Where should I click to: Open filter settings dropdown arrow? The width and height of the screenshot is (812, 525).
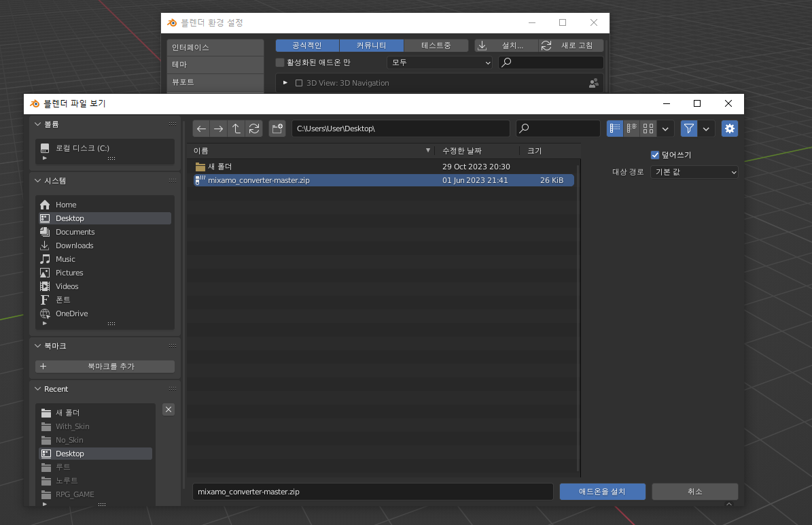pyautogui.click(x=706, y=129)
